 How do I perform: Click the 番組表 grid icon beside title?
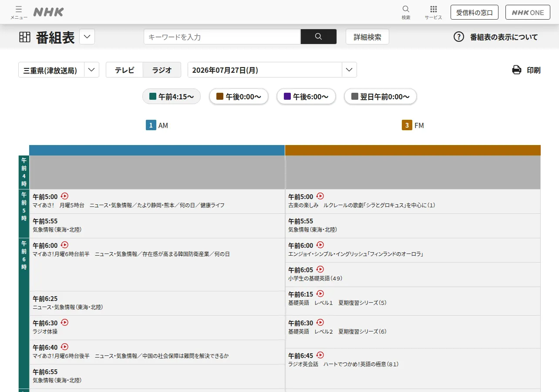tap(25, 37)
